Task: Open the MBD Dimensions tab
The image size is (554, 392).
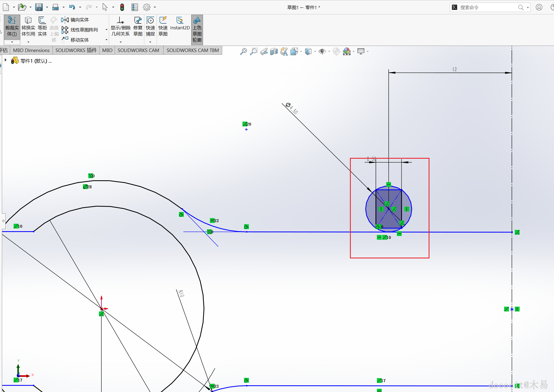Action: [x=31, y=50]
